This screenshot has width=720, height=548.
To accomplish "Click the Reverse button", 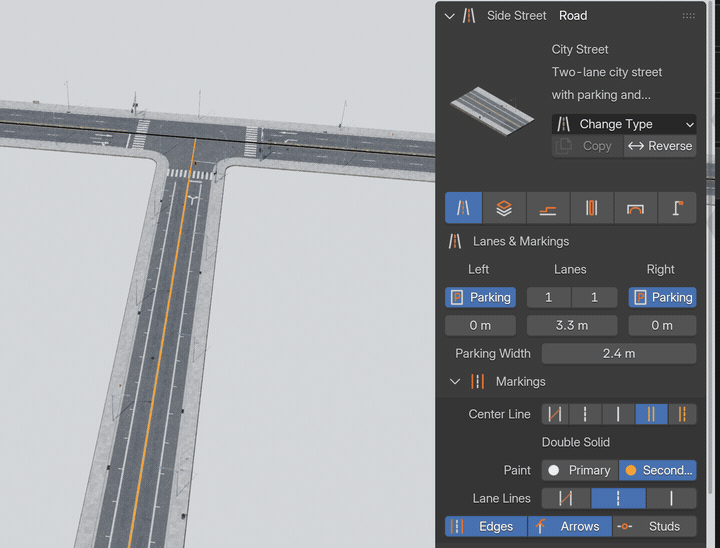I will (660, 146).
